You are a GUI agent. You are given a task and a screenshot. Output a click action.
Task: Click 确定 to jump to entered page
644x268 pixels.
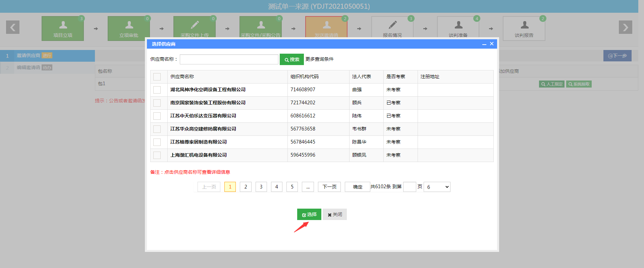(358, 187)
